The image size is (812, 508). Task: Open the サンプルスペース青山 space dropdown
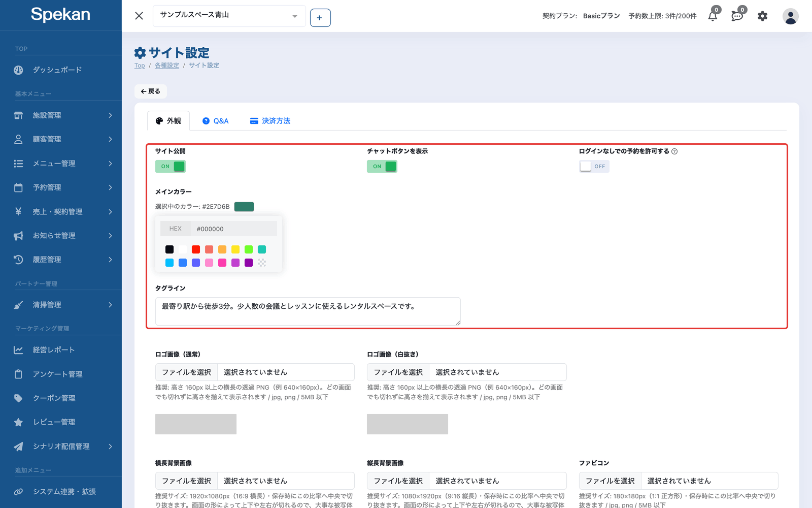[229, 16]
